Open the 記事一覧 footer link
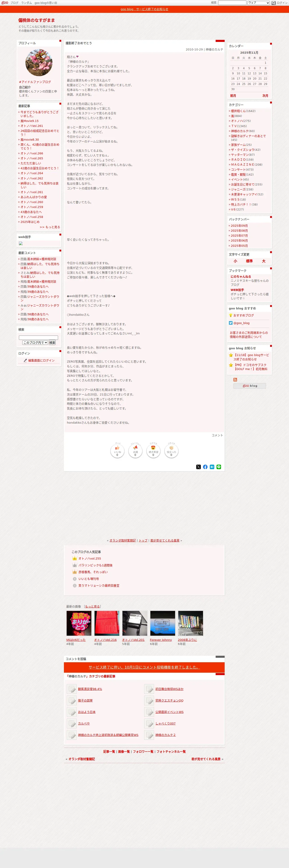The height and width of the screenshot is (868, 289). coord(109,752)
